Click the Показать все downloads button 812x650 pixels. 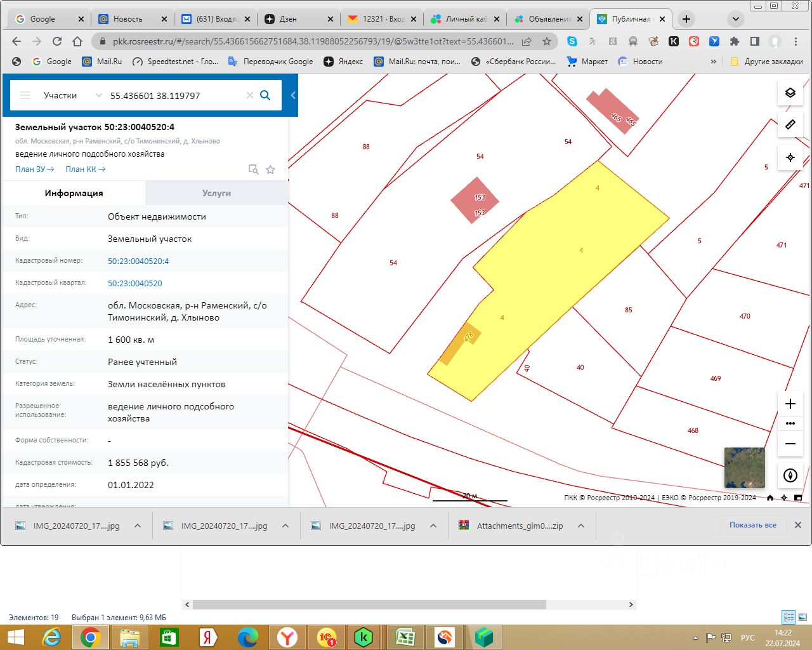pos(752,525)
